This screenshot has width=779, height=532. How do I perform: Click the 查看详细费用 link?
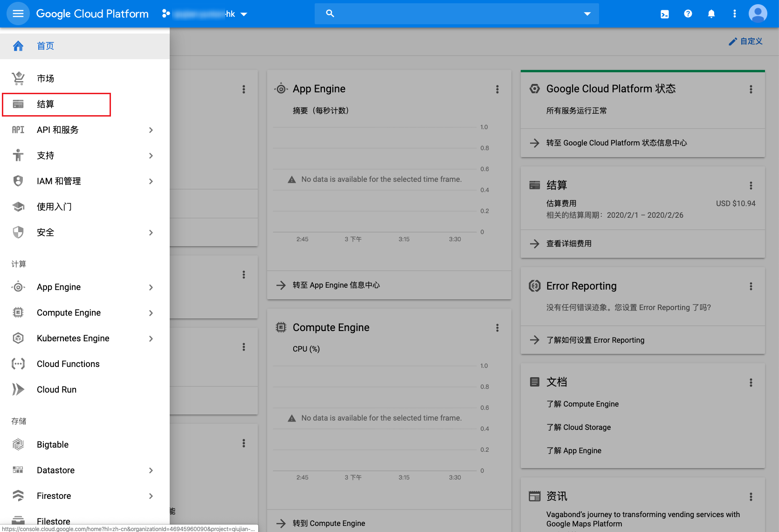pos(569,243)
